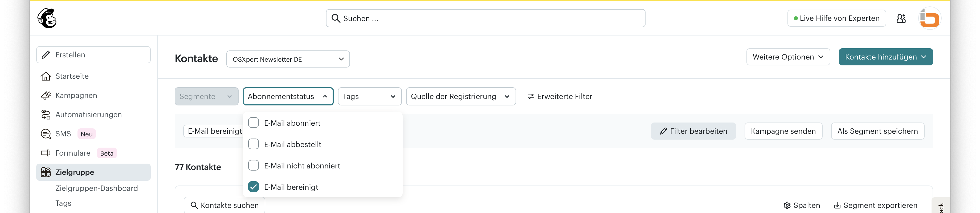Click the Beta badge beside Formulare
The height and width of the screenshot is (213, 980).
coord(107,153)
